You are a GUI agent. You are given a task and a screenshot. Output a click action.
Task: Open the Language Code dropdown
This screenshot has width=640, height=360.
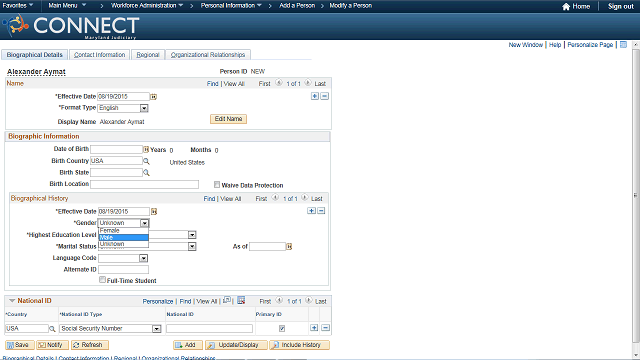pos(143,258)
